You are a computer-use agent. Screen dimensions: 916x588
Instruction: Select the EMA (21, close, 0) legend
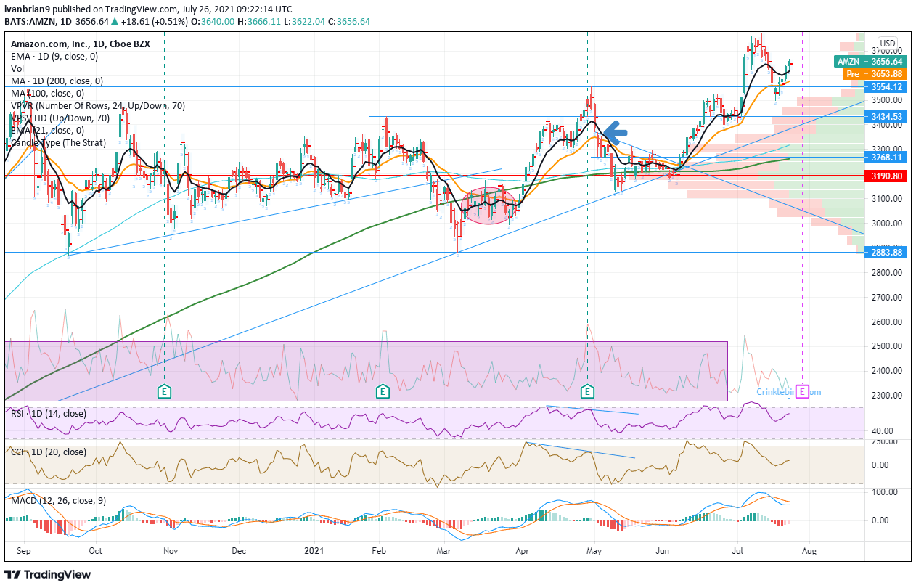[46, 130]
